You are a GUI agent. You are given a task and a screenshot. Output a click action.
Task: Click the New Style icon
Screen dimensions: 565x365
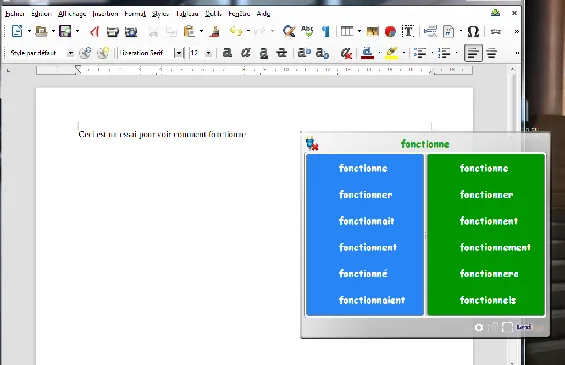click(103, 53)
